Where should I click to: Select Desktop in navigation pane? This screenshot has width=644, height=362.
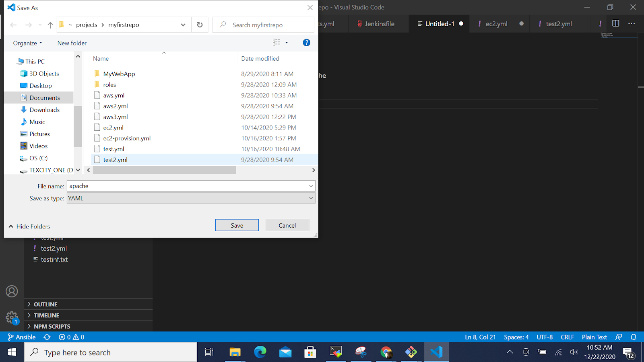pyautogui.click(x=40, y=86)
